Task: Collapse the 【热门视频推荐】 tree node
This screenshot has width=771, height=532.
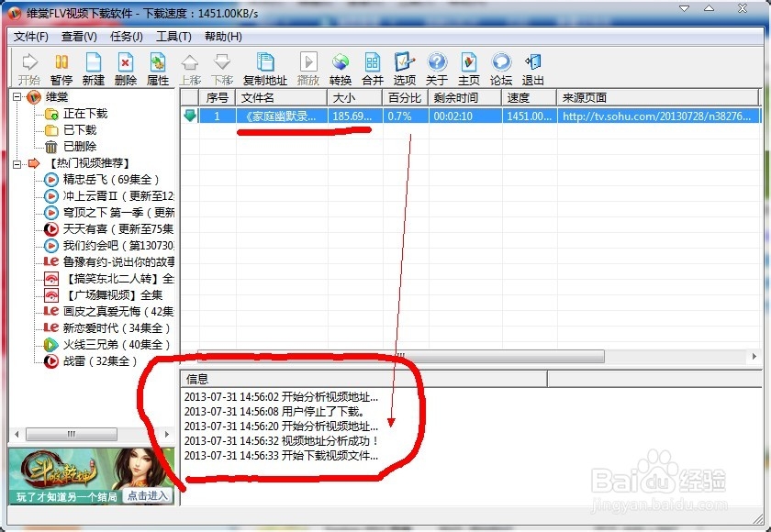Action: pyautogui.click(x=17, y=163)
